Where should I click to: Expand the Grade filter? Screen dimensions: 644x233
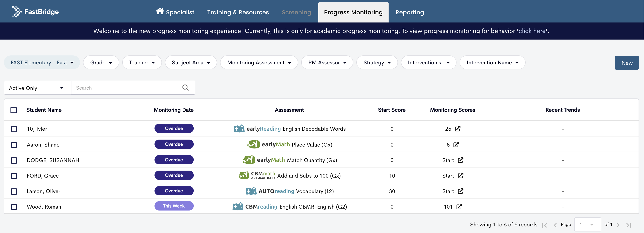pos(101,62)
